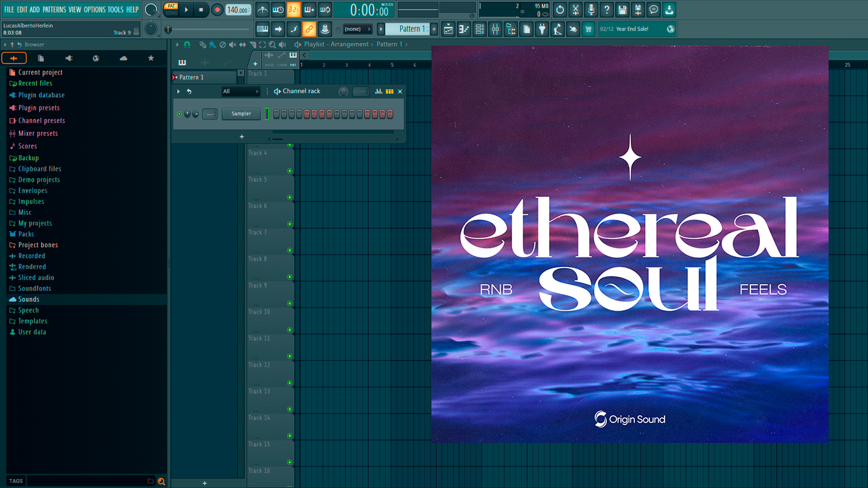The image size is (868, 488).
Task: Toggle the link/multilink to controllers icon
Action: coord(309,29)
